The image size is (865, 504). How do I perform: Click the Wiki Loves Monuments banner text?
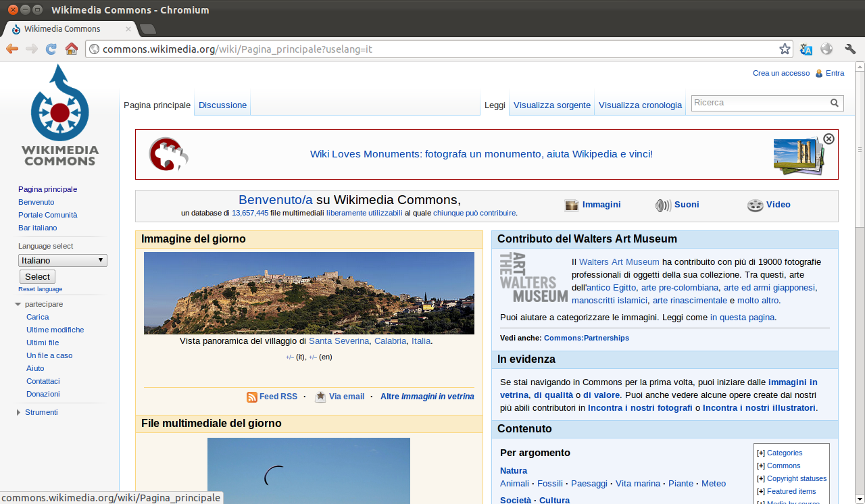[x=481, y=154]
